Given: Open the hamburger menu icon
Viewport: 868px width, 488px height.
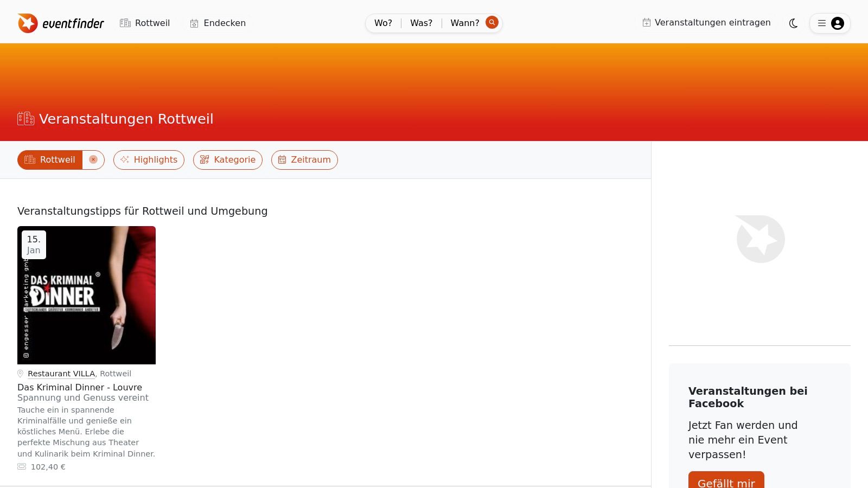Looking at the screenshot, I should (x=822, y=23).
